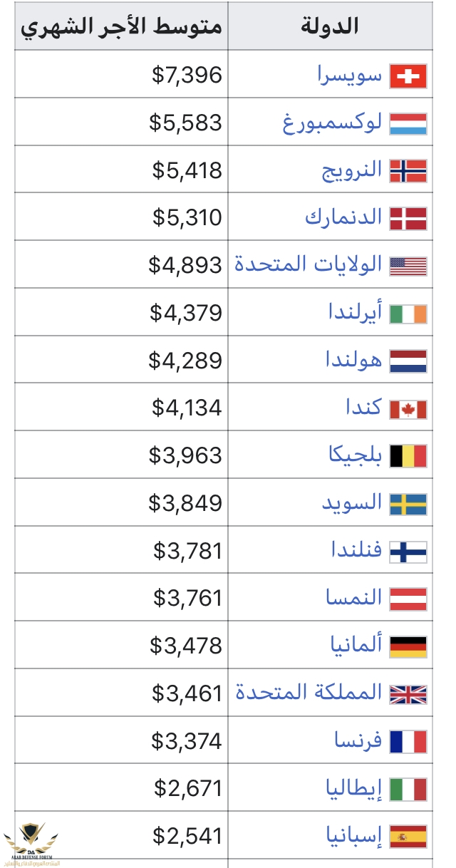This screenshot has height=868, width=456.
Task: Click the متوسط الأجر الشهري column header
Action: [x=121, y=26]
